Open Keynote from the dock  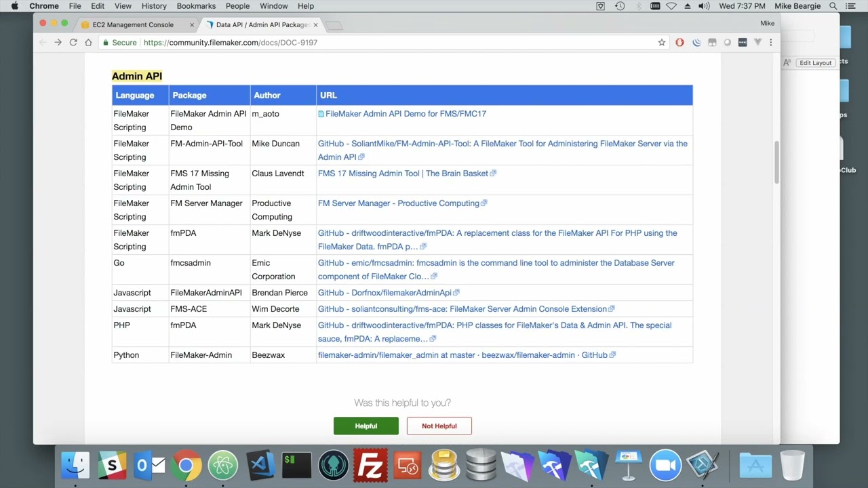pos(629,466)
